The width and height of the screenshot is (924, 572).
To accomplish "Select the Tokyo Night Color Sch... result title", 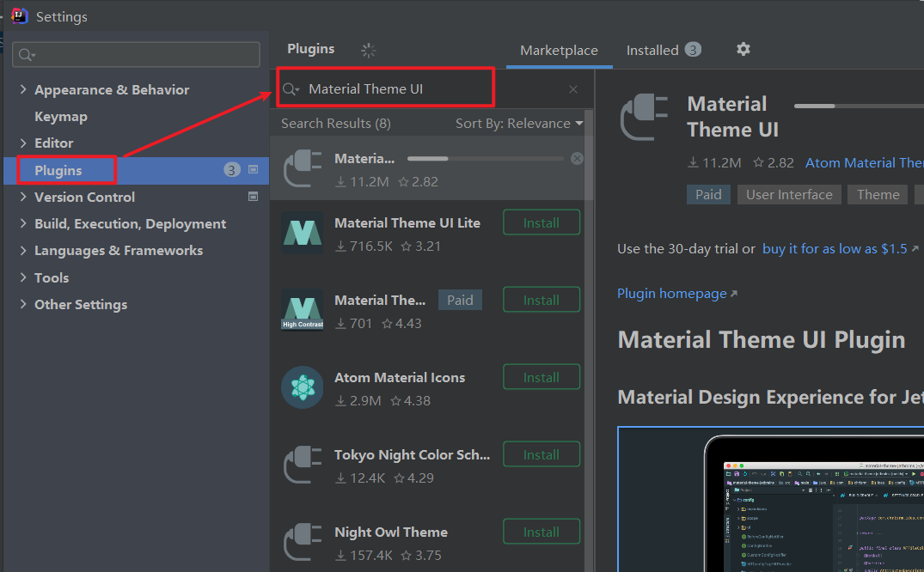I will point(412,455).
